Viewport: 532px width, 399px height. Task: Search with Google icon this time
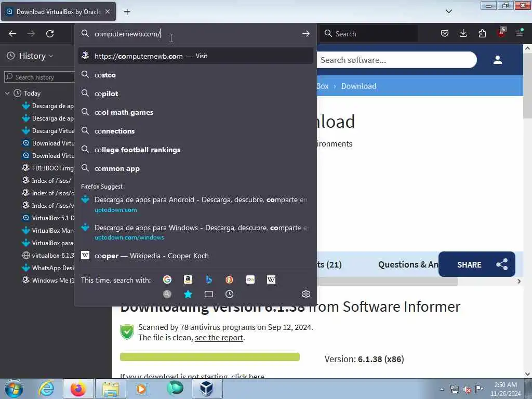167,280
